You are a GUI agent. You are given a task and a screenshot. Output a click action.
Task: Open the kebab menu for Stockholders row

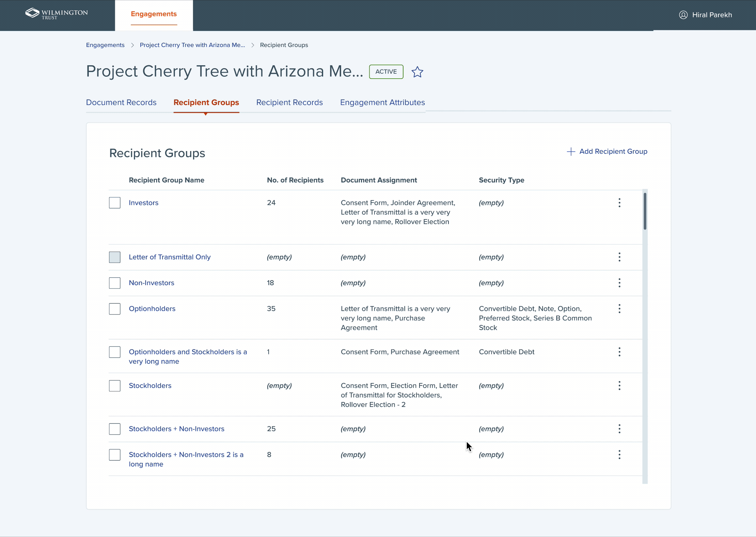click(619, 386)
